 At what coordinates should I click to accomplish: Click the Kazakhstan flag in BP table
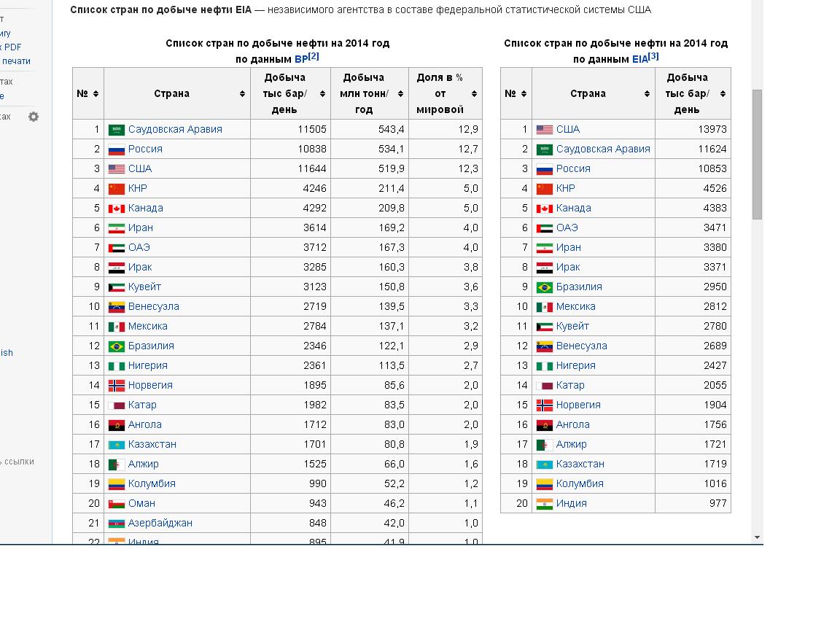[116, 445]
